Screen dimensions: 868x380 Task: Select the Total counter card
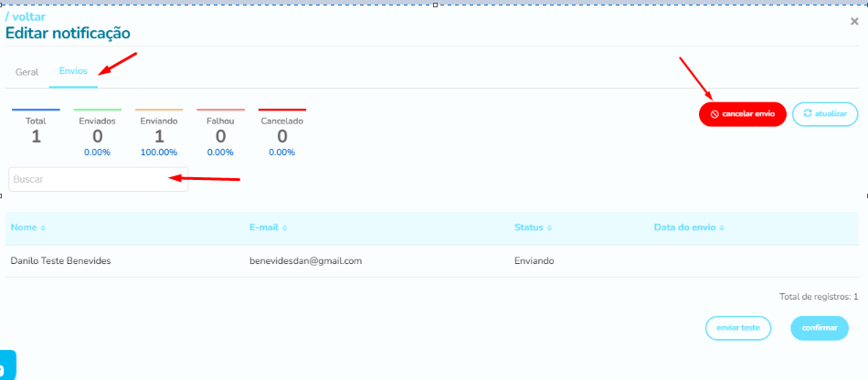coord(36,132)
